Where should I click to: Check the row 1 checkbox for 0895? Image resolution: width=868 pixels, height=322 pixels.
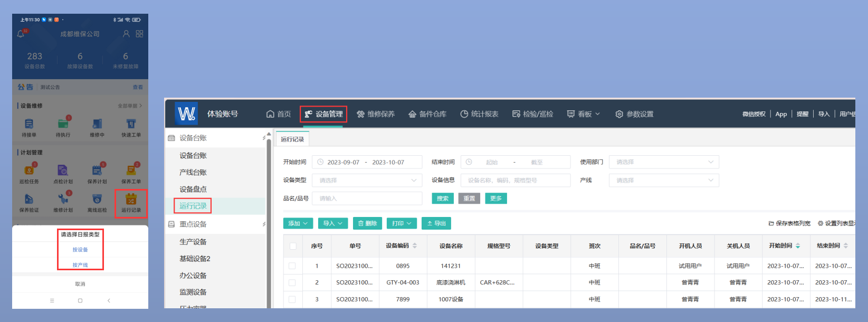click(292, 266)
